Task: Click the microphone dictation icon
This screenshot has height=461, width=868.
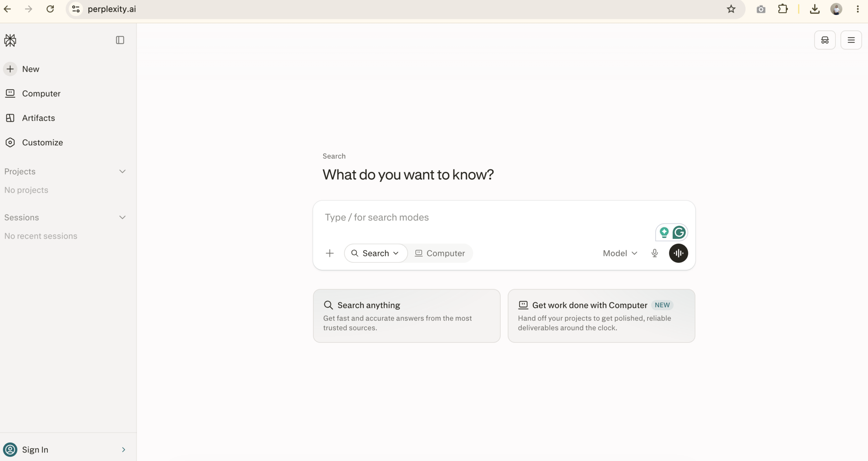Action: point(655,253)
